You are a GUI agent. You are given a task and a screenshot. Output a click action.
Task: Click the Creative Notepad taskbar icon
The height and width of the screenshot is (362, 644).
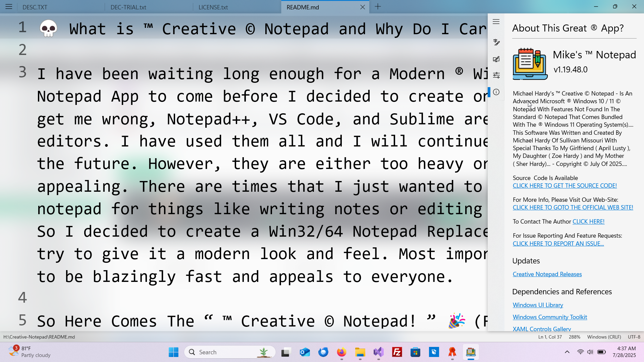(471, 352)
